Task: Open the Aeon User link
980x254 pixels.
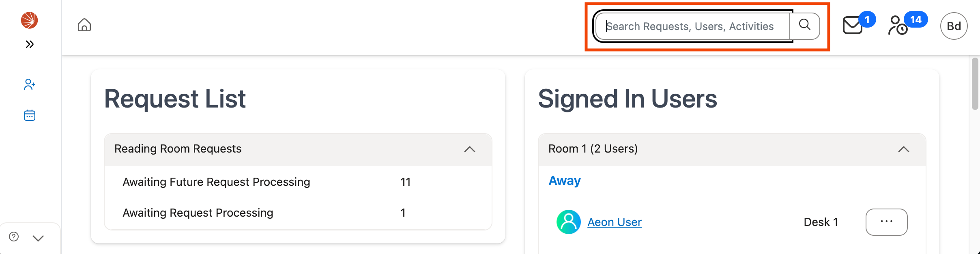Action: 614,222
